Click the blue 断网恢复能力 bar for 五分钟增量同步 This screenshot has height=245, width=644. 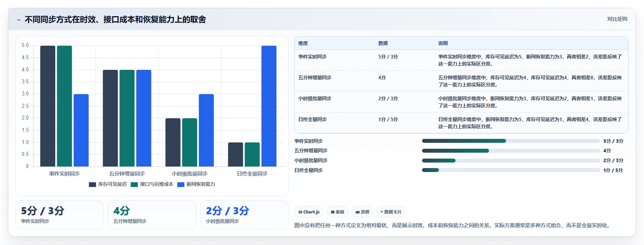(144, 118)
